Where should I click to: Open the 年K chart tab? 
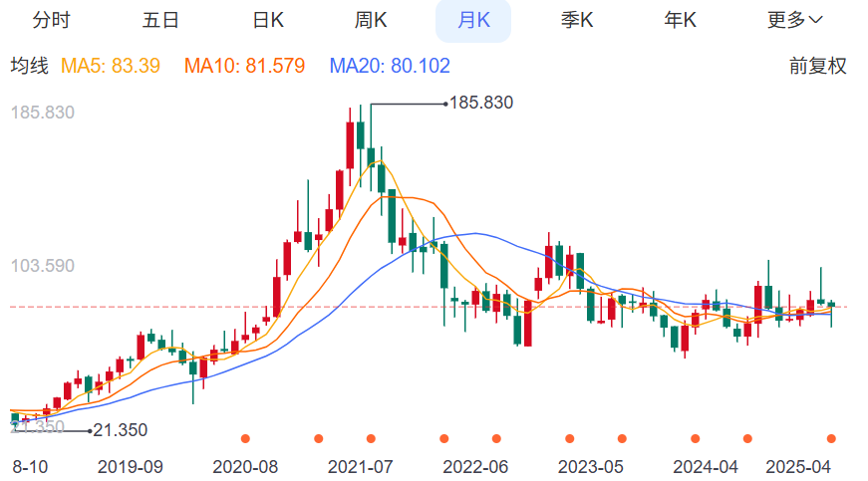[680, 21]
